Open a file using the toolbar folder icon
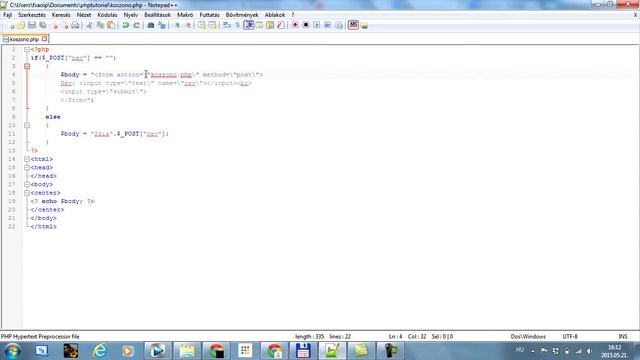640x360 pixels. click(x=21, y=25)
